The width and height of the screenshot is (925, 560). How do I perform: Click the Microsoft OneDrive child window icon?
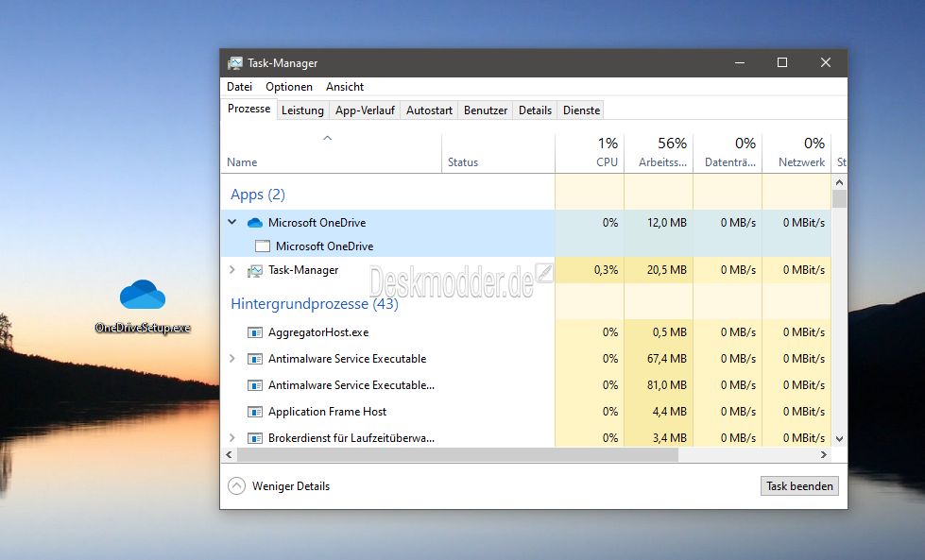point(263,246)
